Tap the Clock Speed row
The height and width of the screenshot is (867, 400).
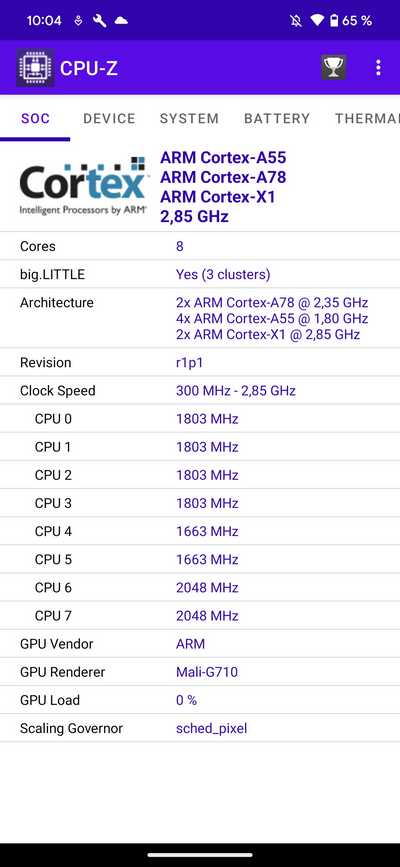pyautogui.click(x=200, y=391)
